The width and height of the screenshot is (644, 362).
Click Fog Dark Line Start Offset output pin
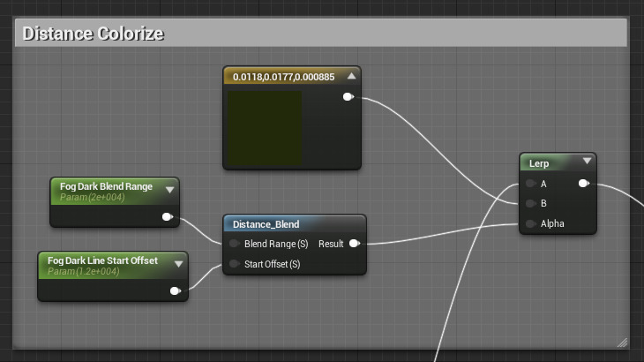click(x=175, y=290)
